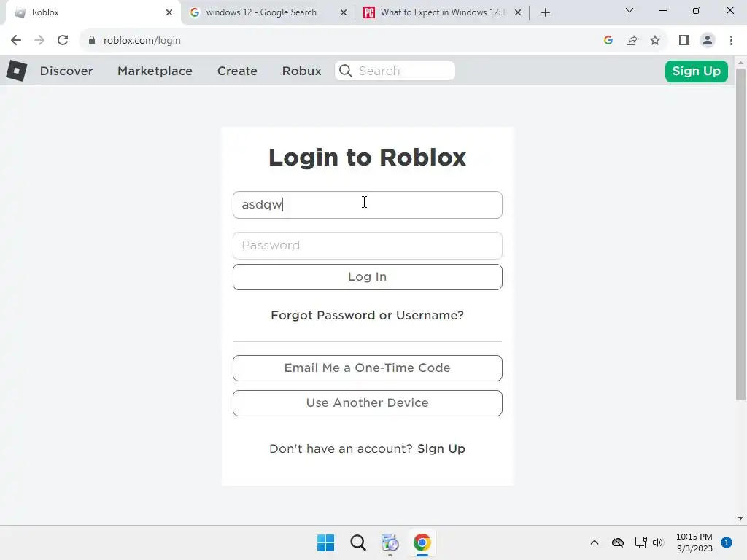Click the cloud sync off tray icon
Screen dimensions: 747x560
coord(618,542)
